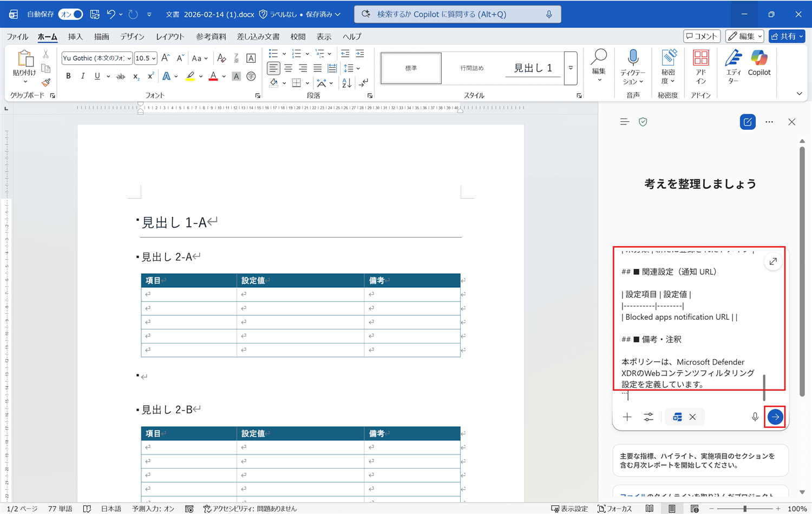Viewport: 812px width, 514px height.
Task: Toggle Underline formatting
Action: (97, 76)
